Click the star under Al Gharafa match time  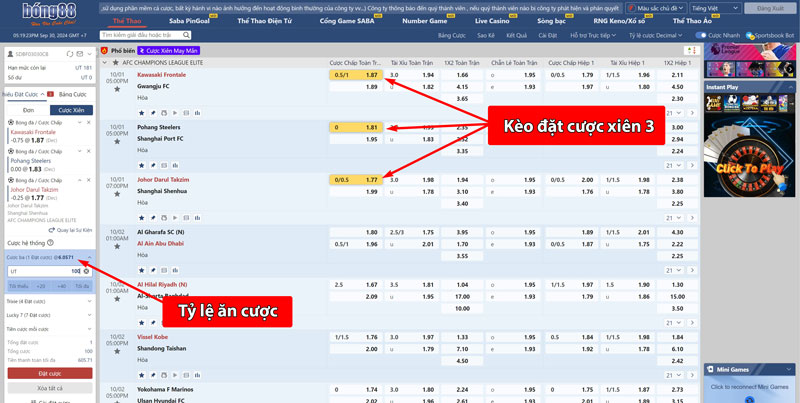[117, 246]
